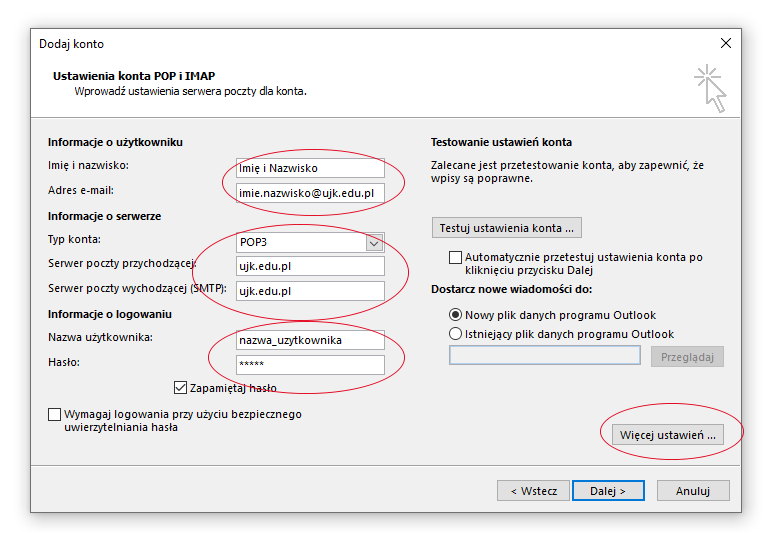Close the Dodaj konto dialog
This screenshot has width=774, height=534.
click(x=725, y=43)
